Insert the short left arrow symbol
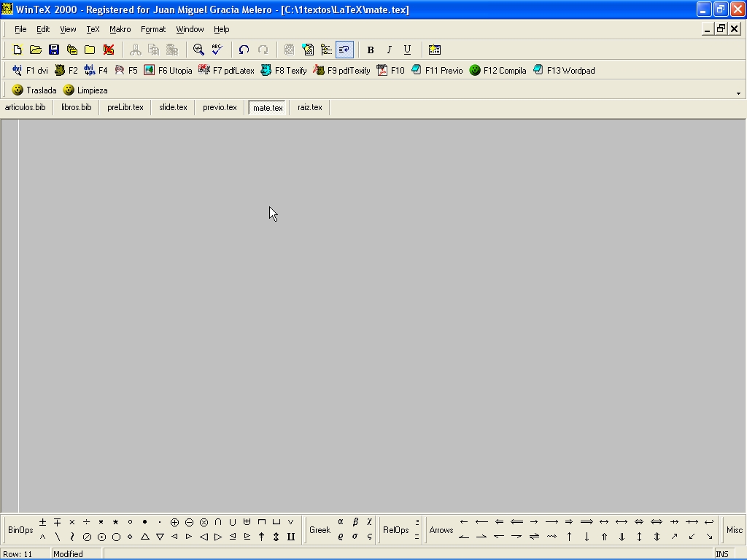 point(464,522)
